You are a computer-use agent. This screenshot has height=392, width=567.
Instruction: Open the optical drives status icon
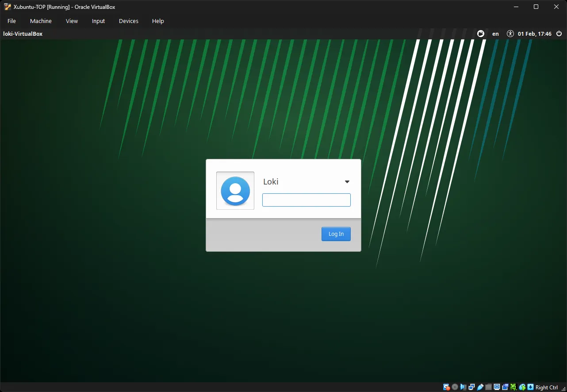tap(454, 387)
